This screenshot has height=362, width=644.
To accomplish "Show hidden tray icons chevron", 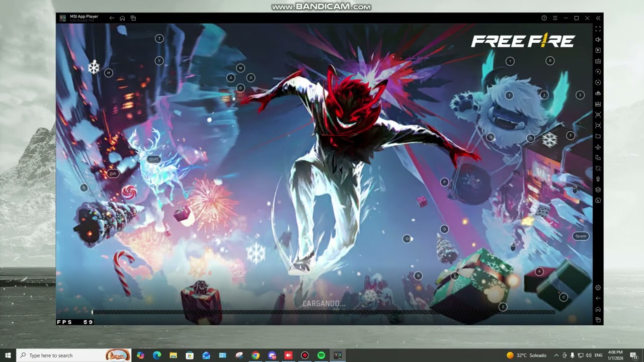I will coord(556,355).
